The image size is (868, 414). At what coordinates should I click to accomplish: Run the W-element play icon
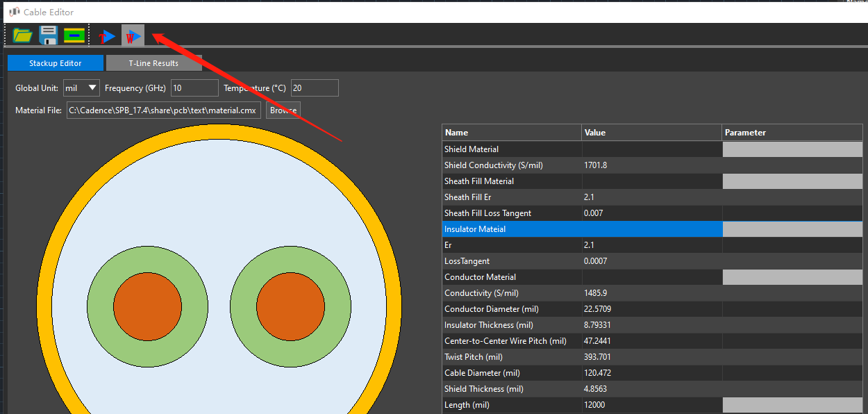tap(133, 36)
